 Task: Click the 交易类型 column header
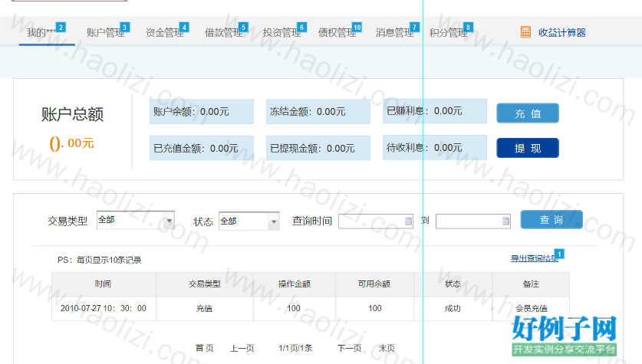tap(204, 284)
